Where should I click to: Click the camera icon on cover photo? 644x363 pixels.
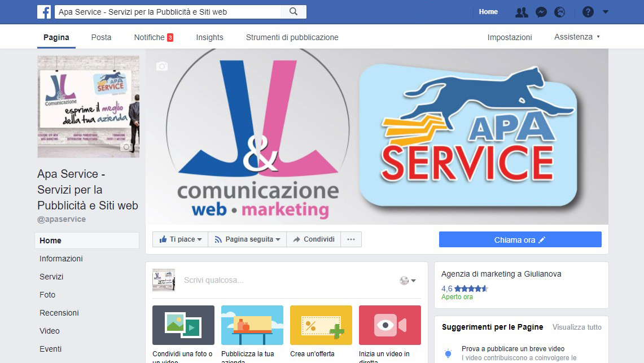[162, 66]
